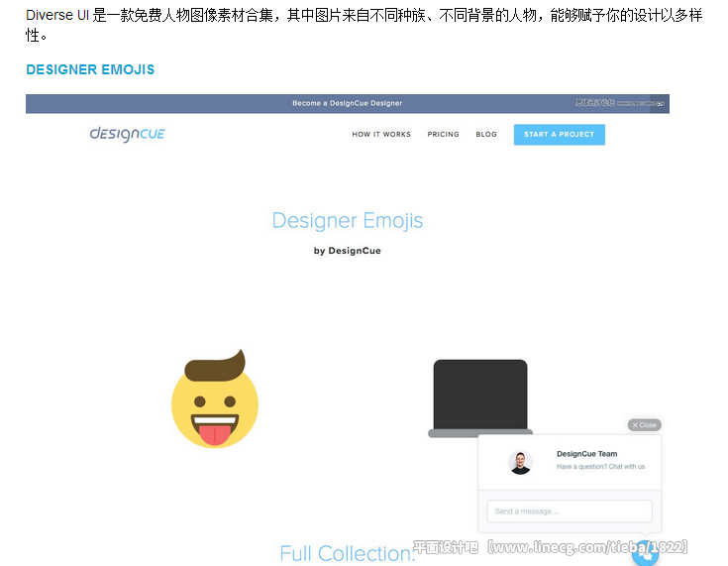Click the tongue-out emoji with hair
728x566 pixels.
point(215,399)
